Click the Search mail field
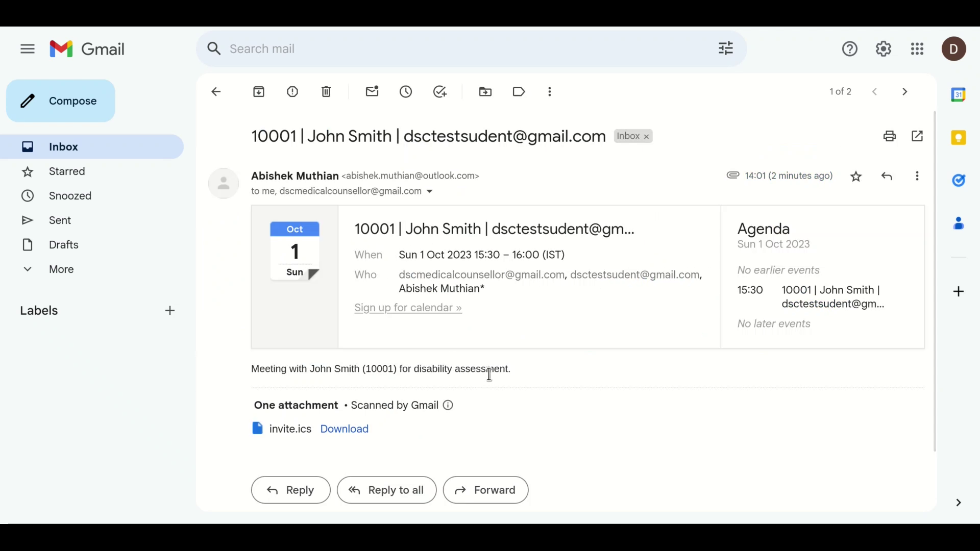 click(x=459, y=49)
